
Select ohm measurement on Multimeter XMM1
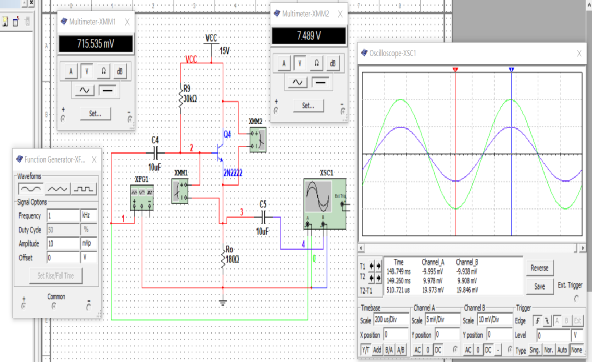point(103,71)
